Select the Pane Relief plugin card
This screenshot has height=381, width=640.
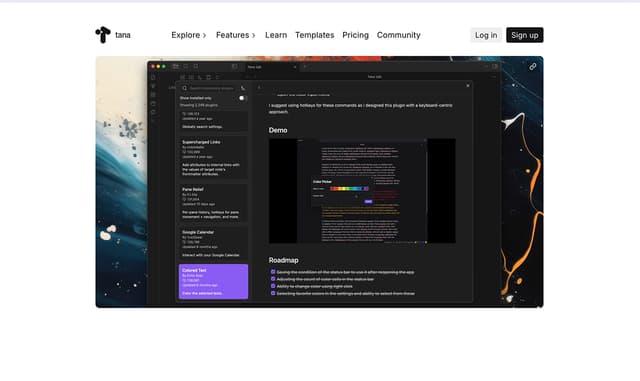tap(213, 203)
